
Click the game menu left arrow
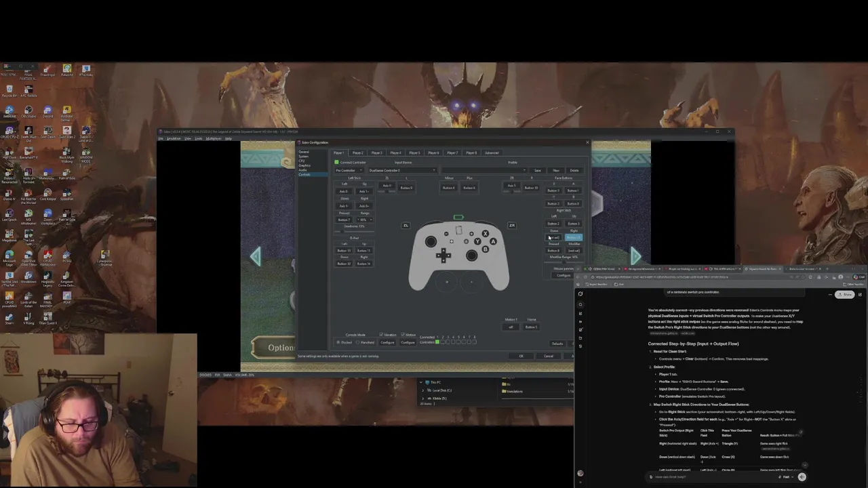click(255, 256)
